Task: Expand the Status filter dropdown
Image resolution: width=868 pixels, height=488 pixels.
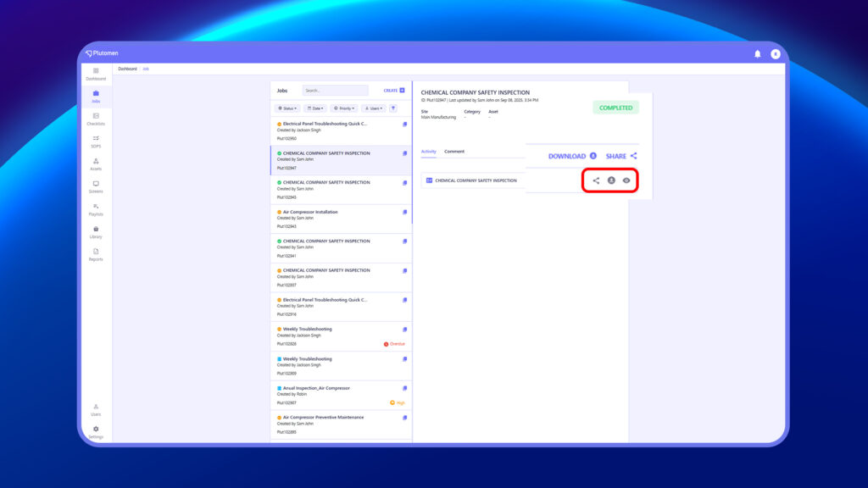Action: 287,108
